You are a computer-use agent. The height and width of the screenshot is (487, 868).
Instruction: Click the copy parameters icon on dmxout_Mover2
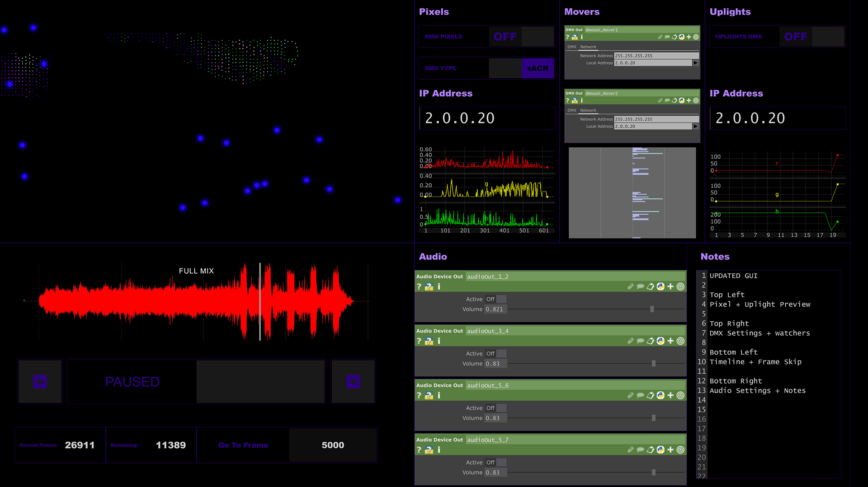click(x=675, y=100)
